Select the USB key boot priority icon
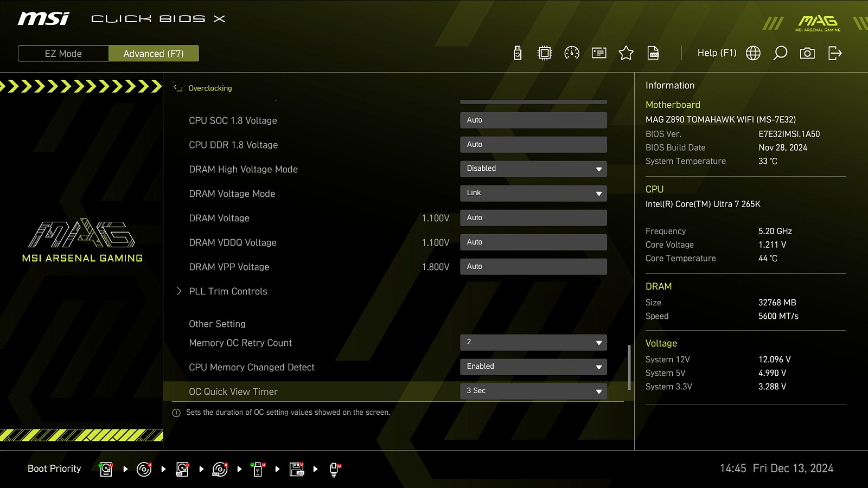This screenshot has width=868, height=488. pyautogui.click(x=258, y=469)
